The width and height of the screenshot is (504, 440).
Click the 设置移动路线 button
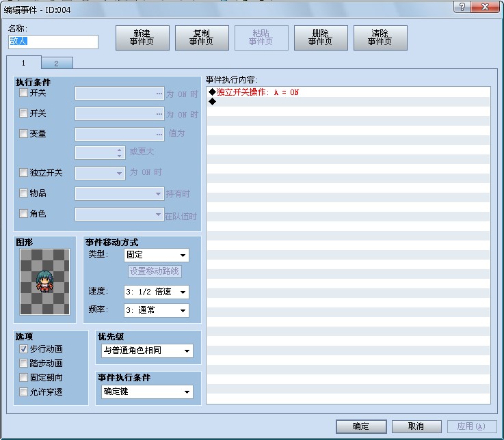tap(155, 271)
